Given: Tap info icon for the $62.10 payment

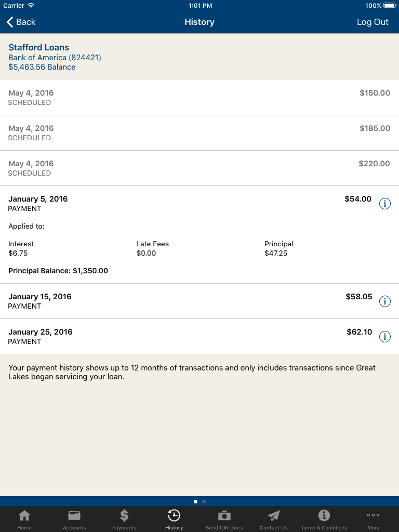Looking at the screenshot, I should pyautogui.click(x=385, y=337).
